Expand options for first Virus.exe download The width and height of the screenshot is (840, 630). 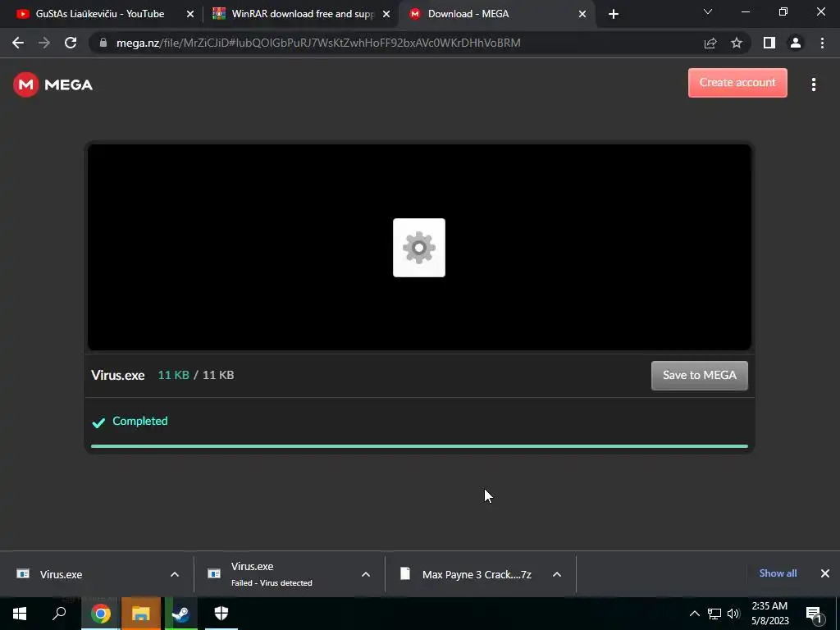tap(175, 574)
